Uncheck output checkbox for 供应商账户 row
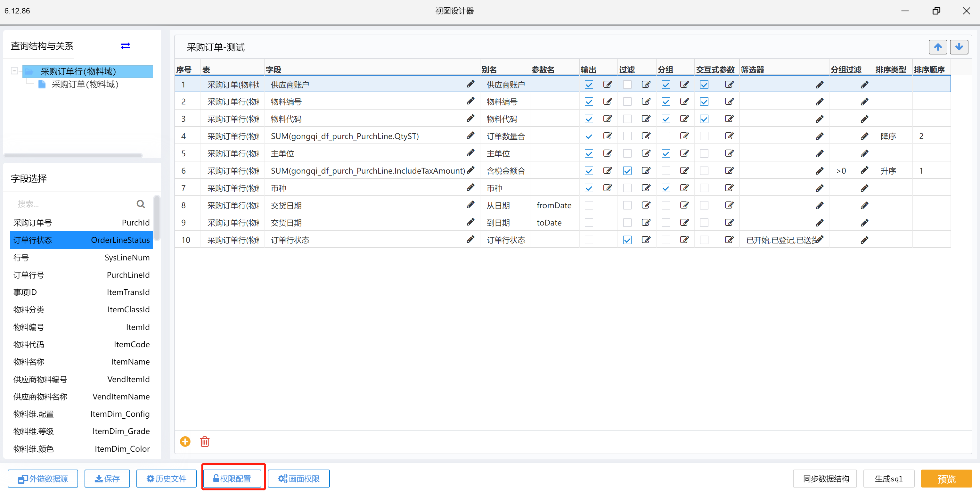The width and height of the screenshot is (980, 492). (589, 85)
